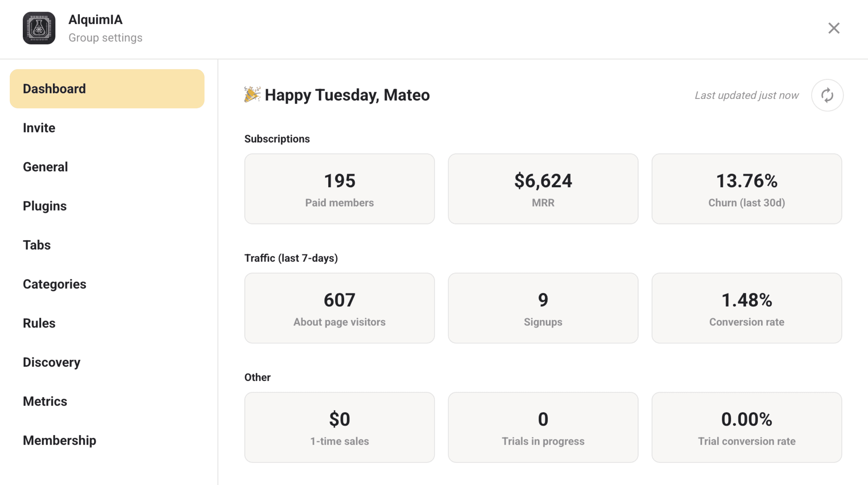
Task: Click the party popper emoji
Action: point(252,95)
